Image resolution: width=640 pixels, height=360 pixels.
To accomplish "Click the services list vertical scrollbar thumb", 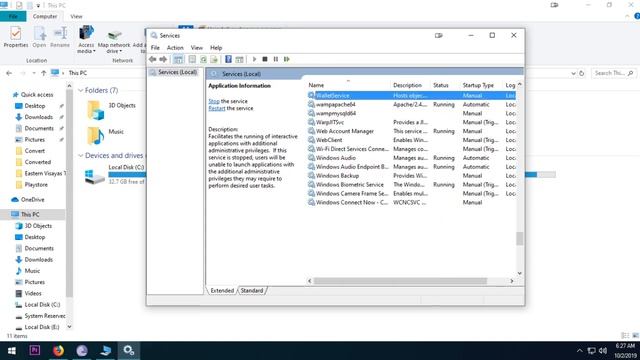I will [x=520, y=238].
